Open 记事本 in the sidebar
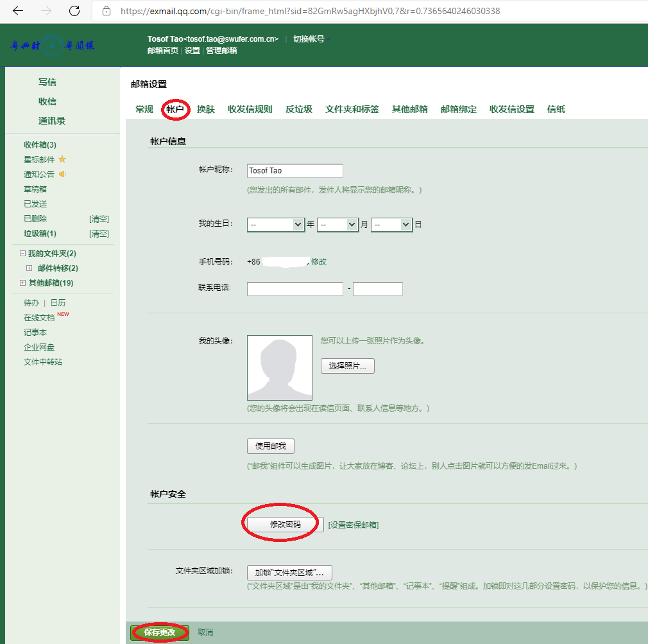This screenshot has width=648, height=644. click(35, 333)
